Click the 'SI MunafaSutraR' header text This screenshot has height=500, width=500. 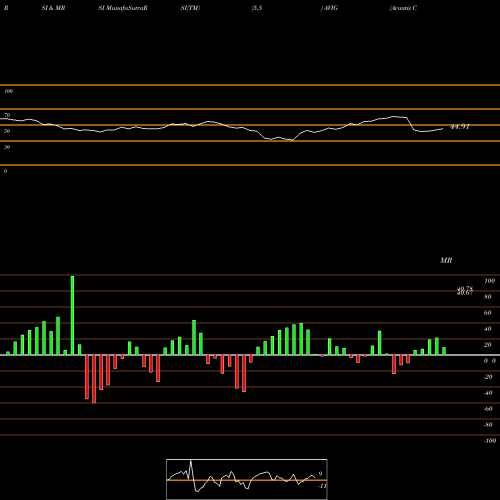[123, 8]
